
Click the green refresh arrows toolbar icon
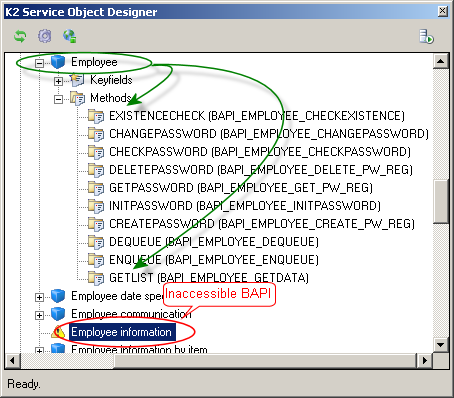coord(20,36)
